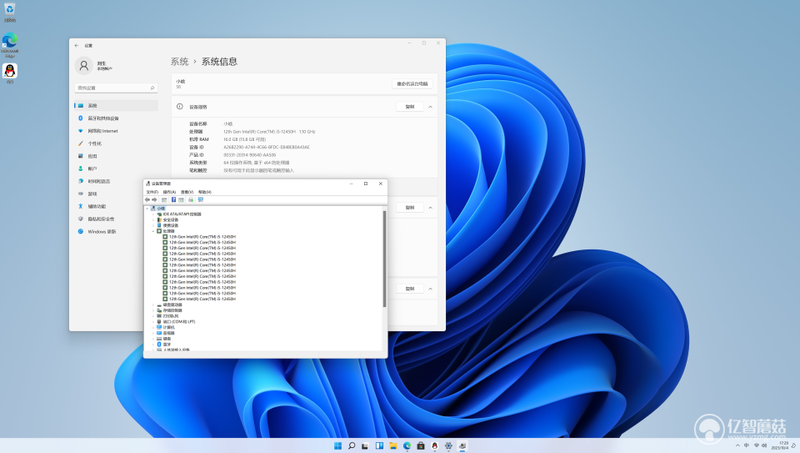Screen dimensions: 800x453
Task: Open the 操作(A) menu in Device Manager
Action: (169, 192)
